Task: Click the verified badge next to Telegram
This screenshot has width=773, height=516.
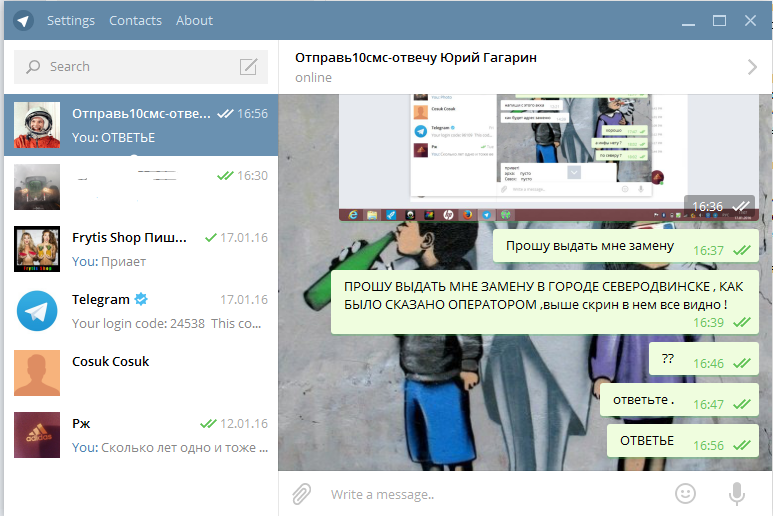Action: coord(141,299)
